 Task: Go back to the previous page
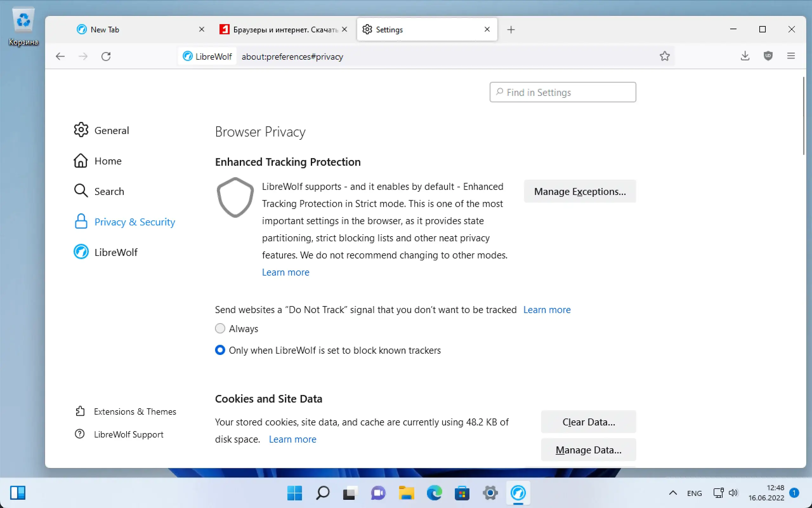click(60, 57)
